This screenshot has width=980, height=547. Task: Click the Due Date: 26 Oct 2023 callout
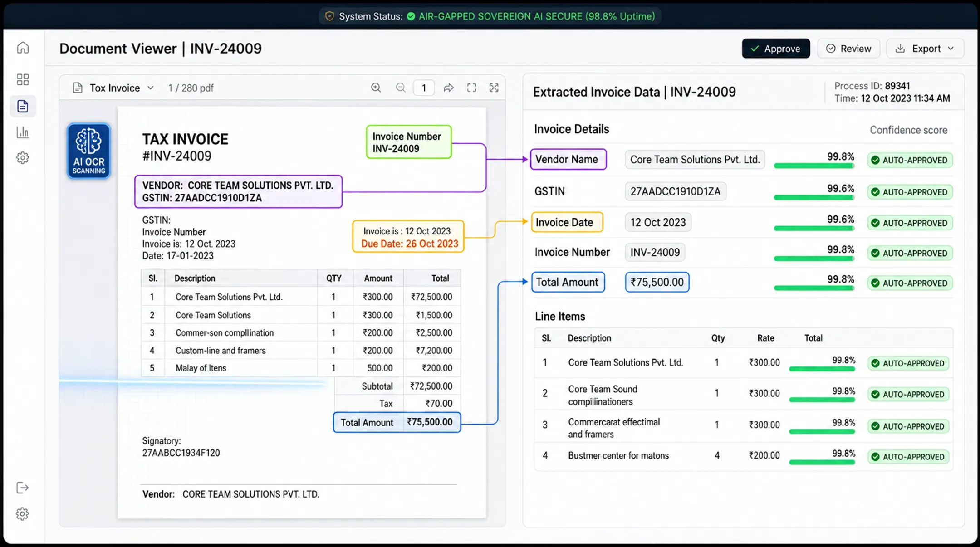tap(410, 244)
